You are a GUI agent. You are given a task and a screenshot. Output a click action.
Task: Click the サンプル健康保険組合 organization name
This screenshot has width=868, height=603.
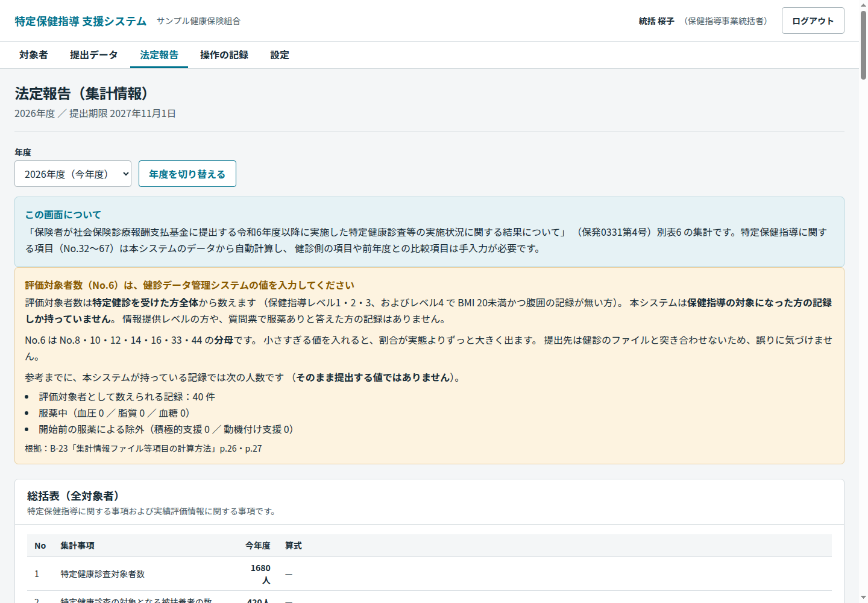[198, 21]
